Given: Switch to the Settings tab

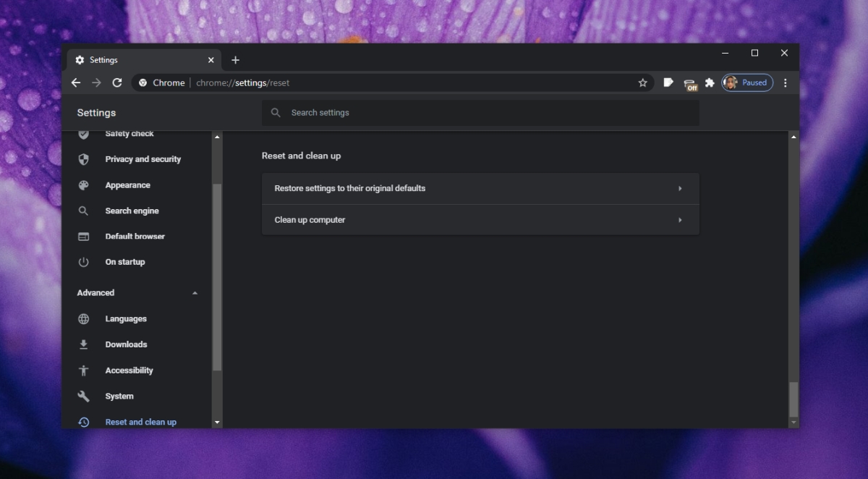Looking at the screenshot, I should coord(130,60).
